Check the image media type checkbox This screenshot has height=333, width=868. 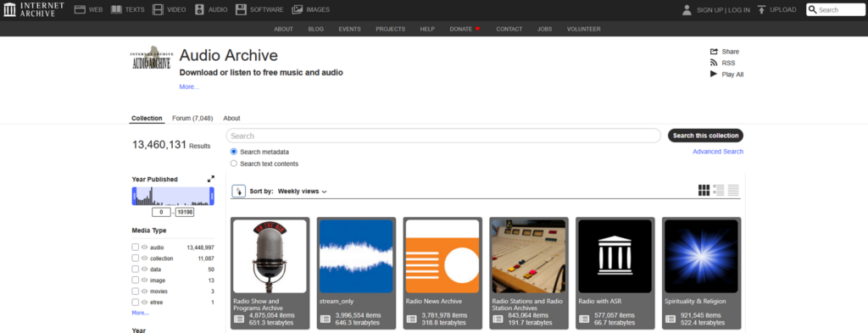[x=136, y=280]
